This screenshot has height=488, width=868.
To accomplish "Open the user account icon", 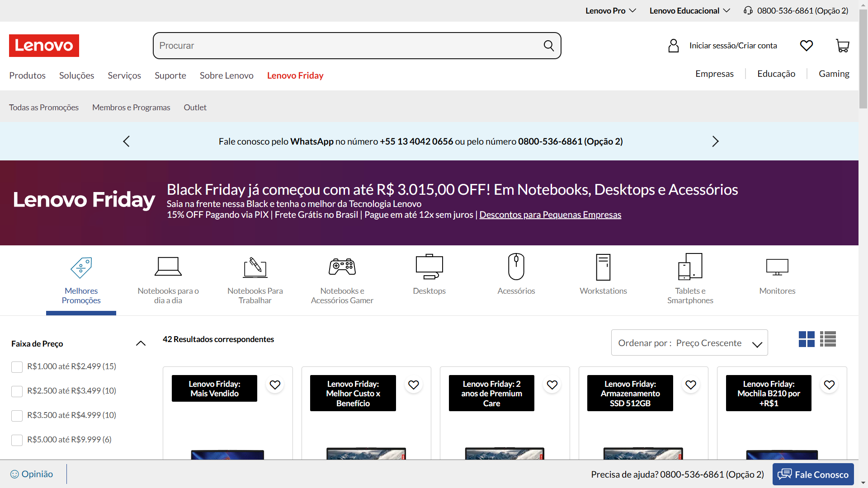I will [x=674, y=46].
